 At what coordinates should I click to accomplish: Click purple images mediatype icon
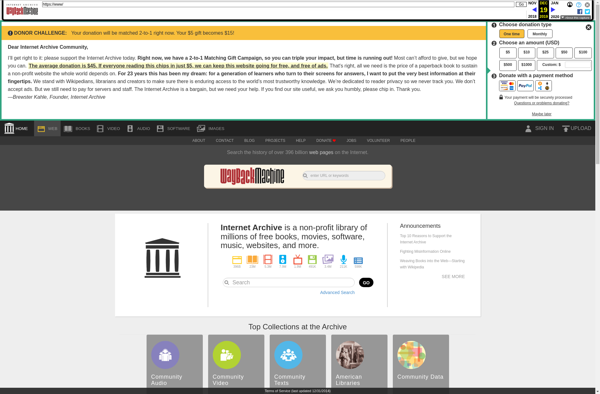point(328,260)
